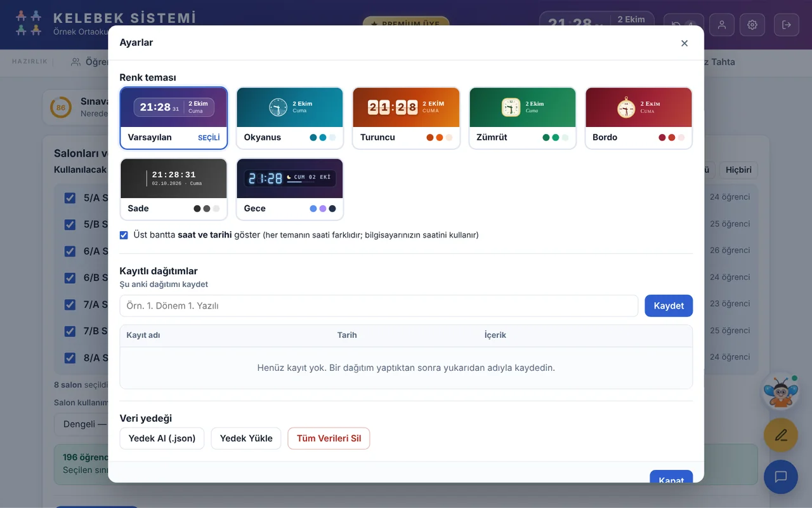Toggle the 6/A salon checkbox

point(70,251)
